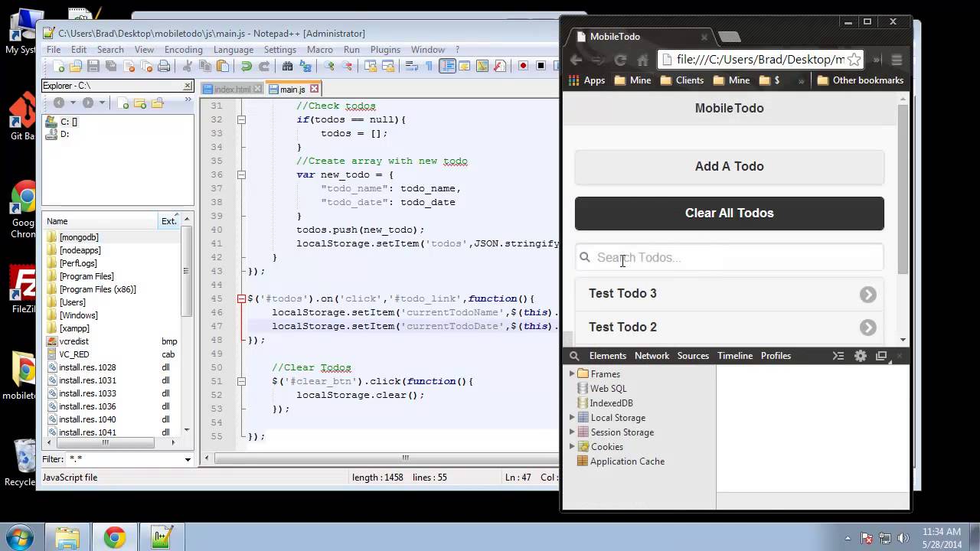
Task: Click the Print icon in Notepad++ toolbar
Action: click(164, 67)
